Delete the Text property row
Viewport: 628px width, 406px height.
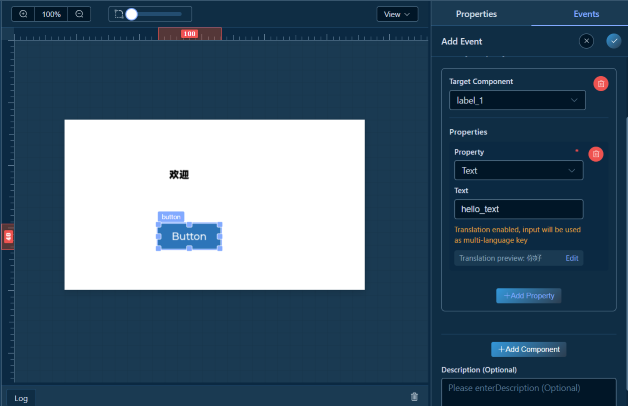(x=595, y=154)
